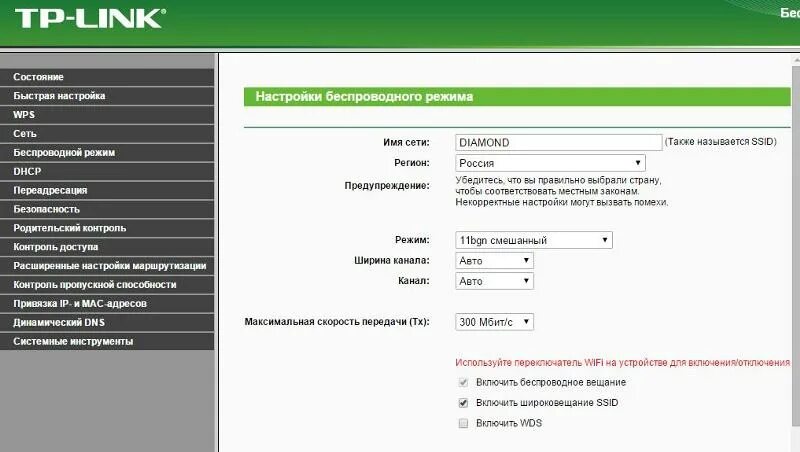Image resolution: width=800 pixels, height=452 pixels.
Task: Open Динамический DNS settings
Action: click(x=107, y=322)
